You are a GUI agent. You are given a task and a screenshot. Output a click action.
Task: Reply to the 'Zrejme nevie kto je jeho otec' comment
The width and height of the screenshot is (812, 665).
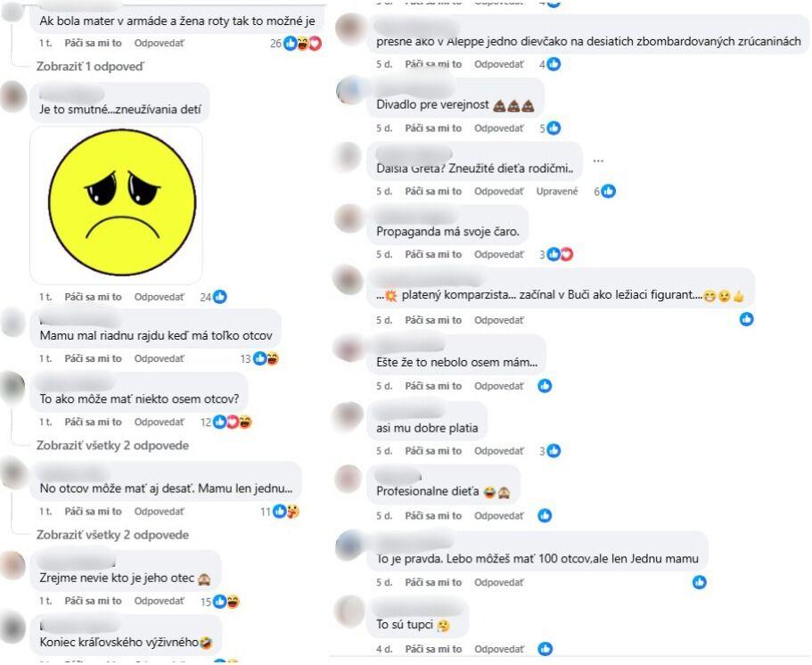(159, 601)
